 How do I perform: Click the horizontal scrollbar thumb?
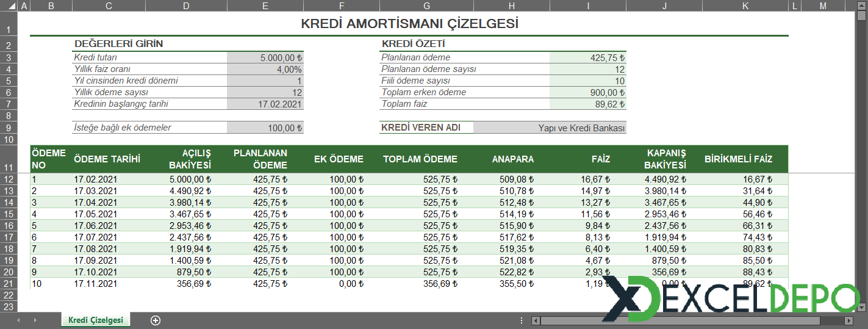(681, 320)
